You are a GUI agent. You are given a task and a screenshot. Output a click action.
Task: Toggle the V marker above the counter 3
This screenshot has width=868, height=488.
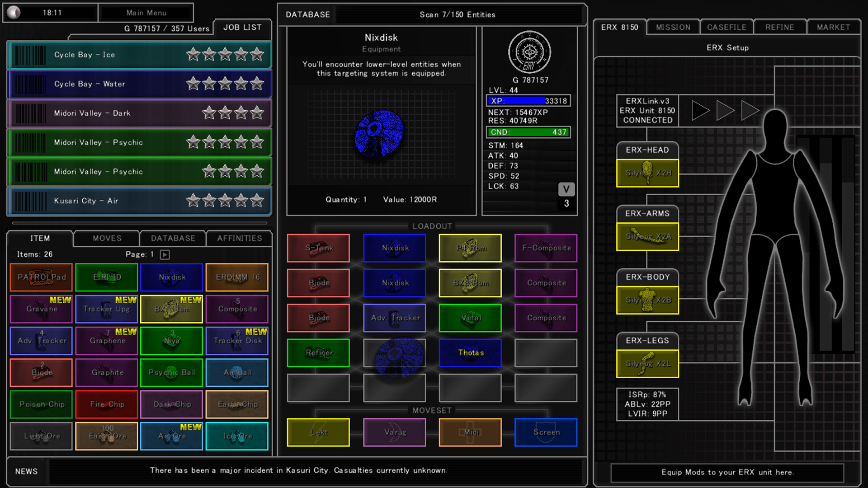tap(566, 189)
